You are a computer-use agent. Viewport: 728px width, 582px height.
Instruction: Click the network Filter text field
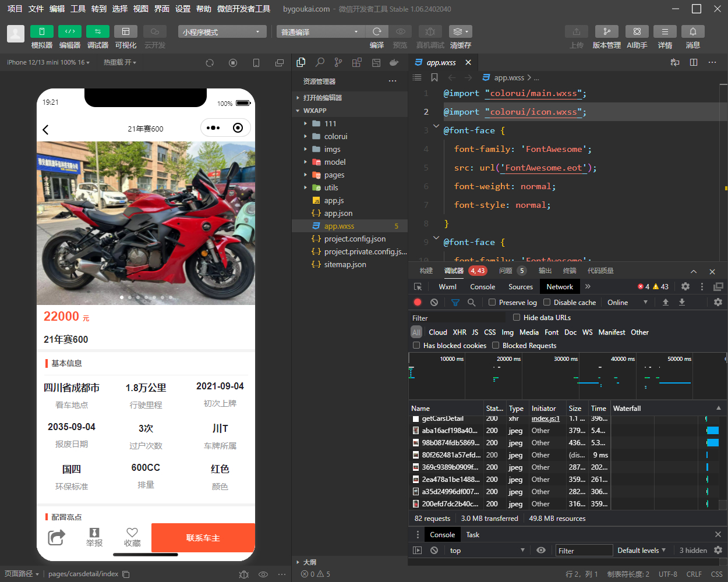457,318
